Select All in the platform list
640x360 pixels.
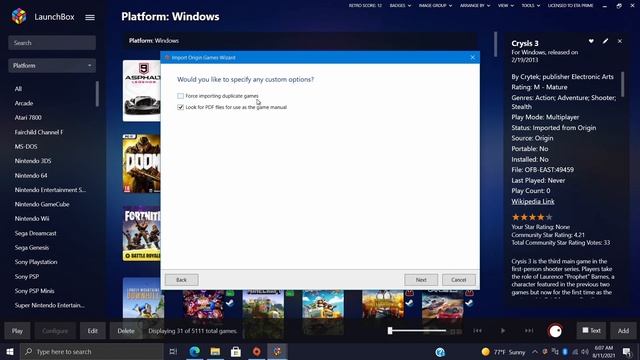point(18,89)
